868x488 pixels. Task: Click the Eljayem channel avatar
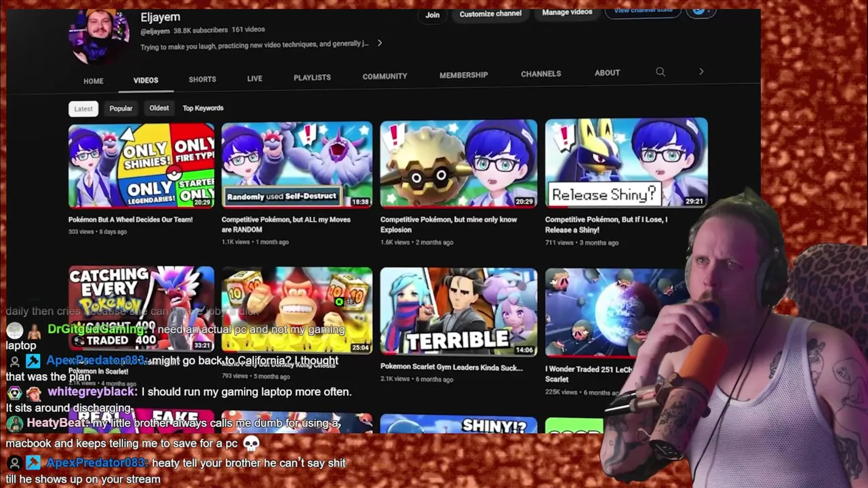[x=98, y=35]
